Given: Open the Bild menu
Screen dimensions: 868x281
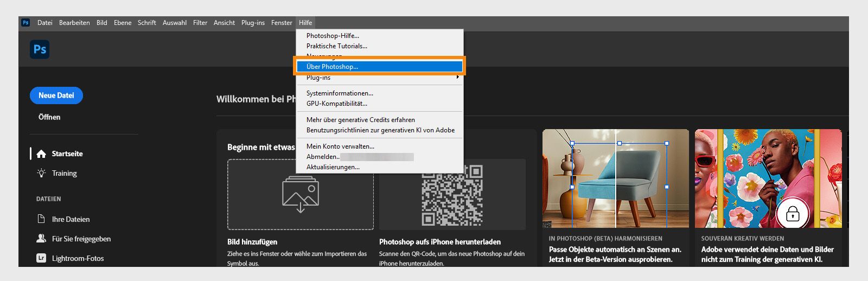Looking at the screenshot, I should [102, 23].
